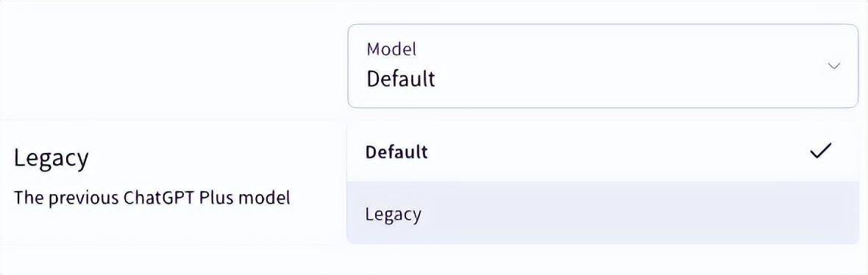This screenshot has height=275, width=868.
Task: Choose the Default option in the list
Action: [x=602, y=151]
